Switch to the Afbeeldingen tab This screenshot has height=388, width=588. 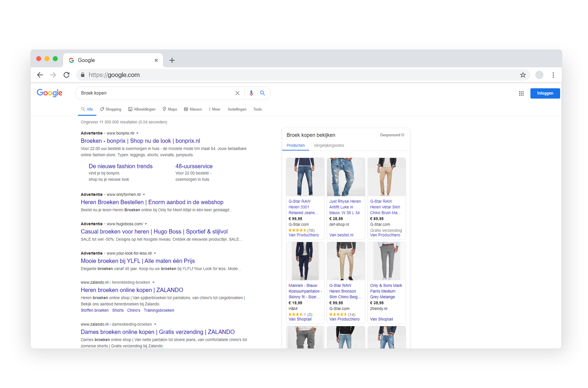[142, 109]
